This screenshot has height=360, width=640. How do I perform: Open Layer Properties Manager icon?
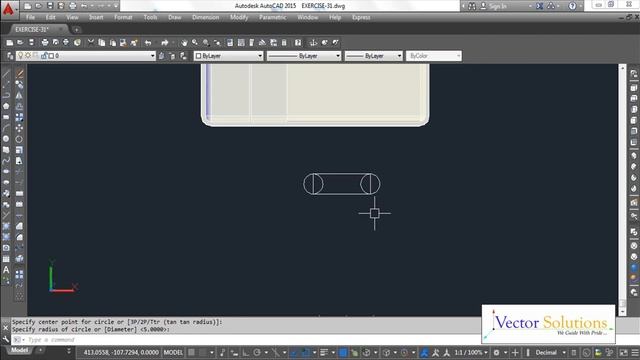click(x=10, y=56)
